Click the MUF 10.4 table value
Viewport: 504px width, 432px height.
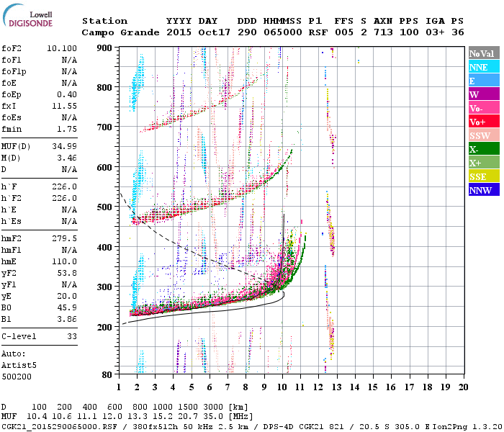pyautogui.click(x=37, y=417)
